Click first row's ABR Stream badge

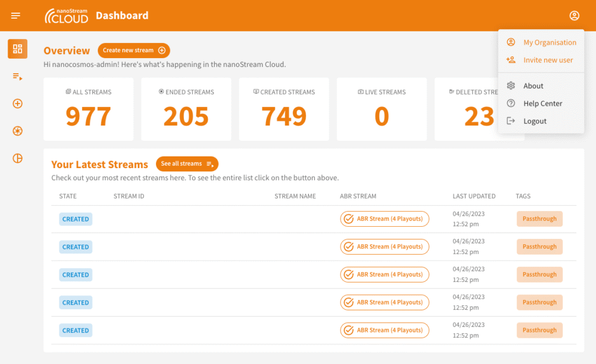click(x=385, y=219)
